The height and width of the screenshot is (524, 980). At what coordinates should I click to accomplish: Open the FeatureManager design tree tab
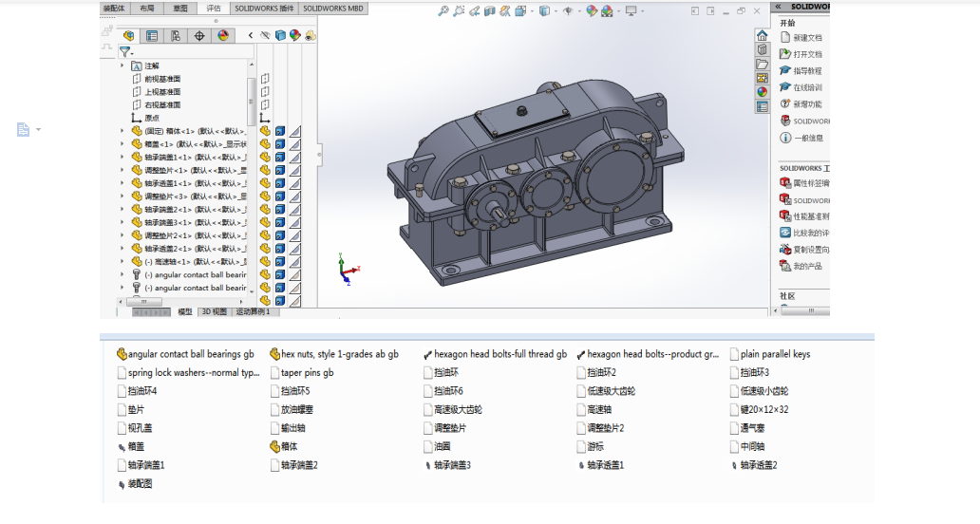click(129, 36)
